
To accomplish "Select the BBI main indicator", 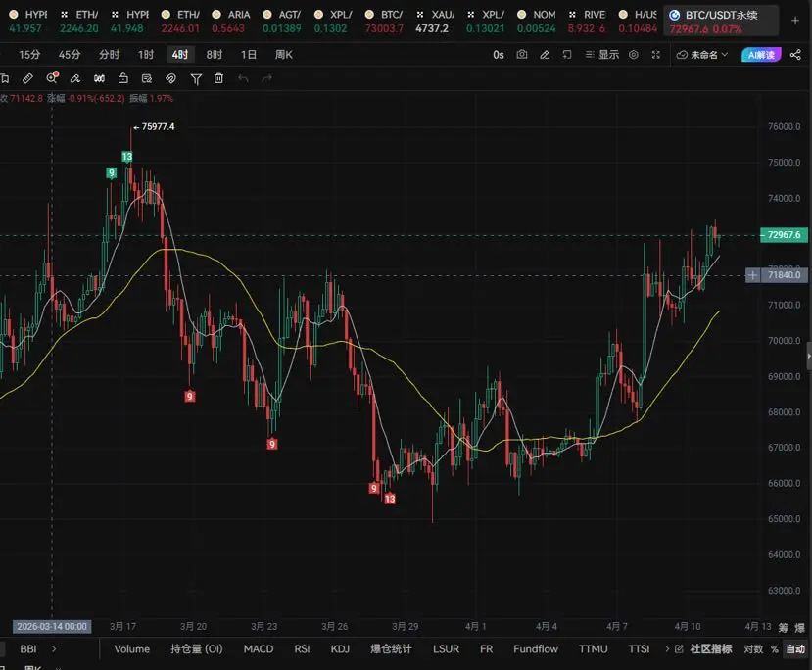I will coord(28,648).
